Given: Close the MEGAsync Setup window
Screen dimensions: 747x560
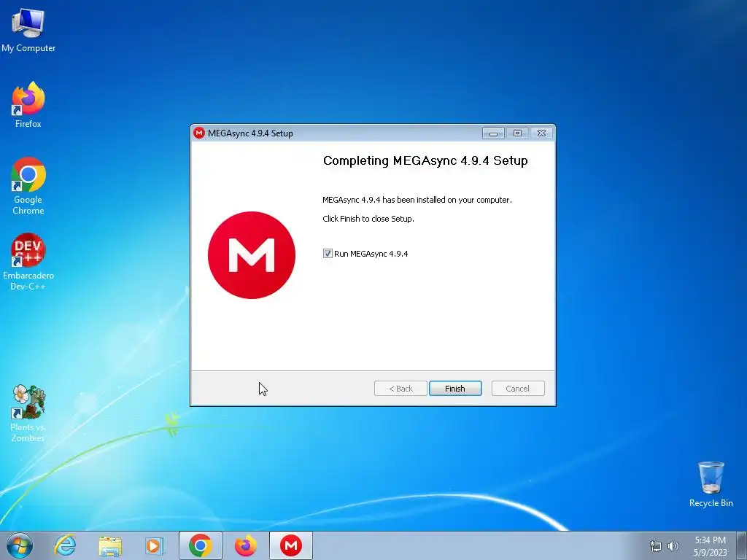Looking at the screenshot, I should (x=542, y=133).
